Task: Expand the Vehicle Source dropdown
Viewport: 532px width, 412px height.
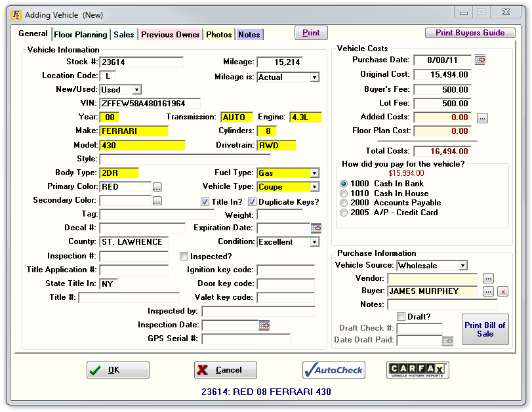Action: pos(462,266)
